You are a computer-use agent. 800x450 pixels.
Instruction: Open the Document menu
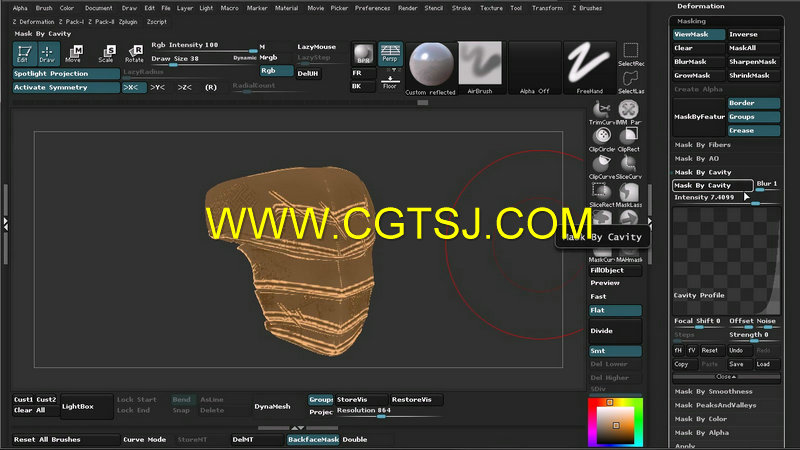pyautogui.click(x=98, y=8)
